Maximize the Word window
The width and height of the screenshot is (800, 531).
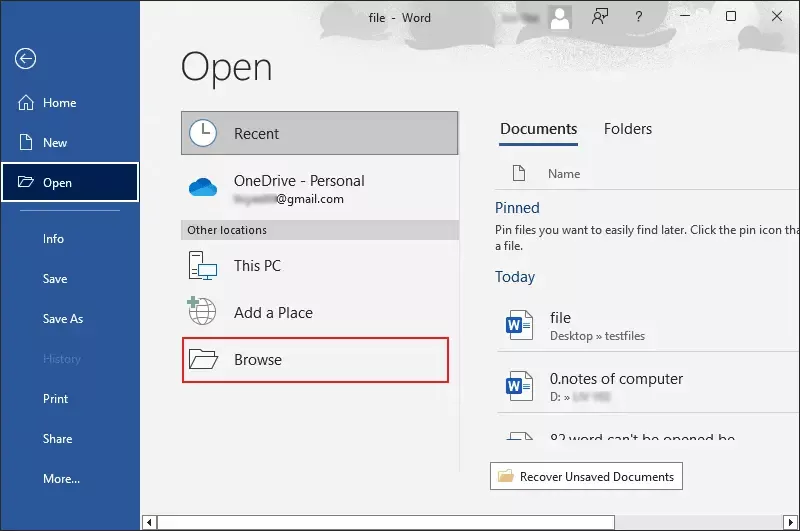pyautogui.click(x=731, y=16)
